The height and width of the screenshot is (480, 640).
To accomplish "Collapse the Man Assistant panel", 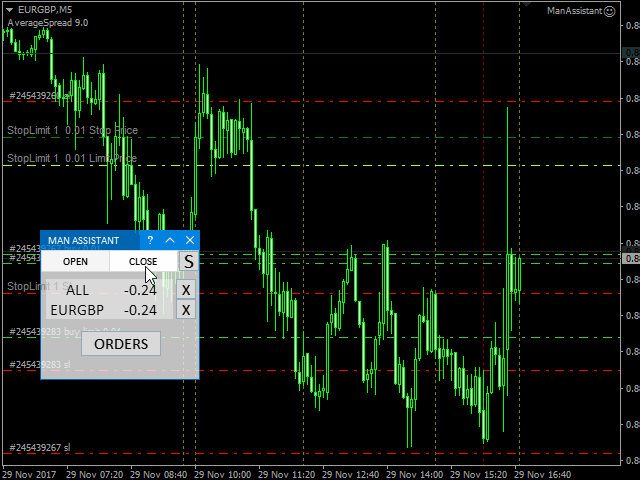I will [169, 240].
